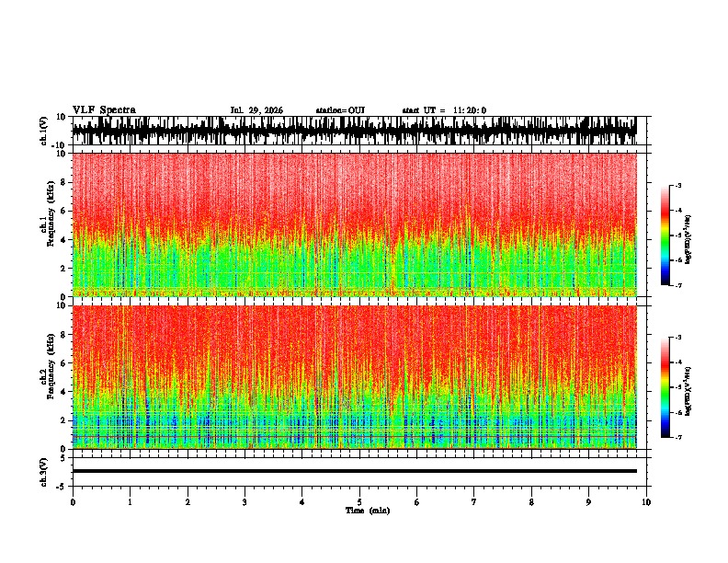Click the "station=OUI" label

coord(340,110)
